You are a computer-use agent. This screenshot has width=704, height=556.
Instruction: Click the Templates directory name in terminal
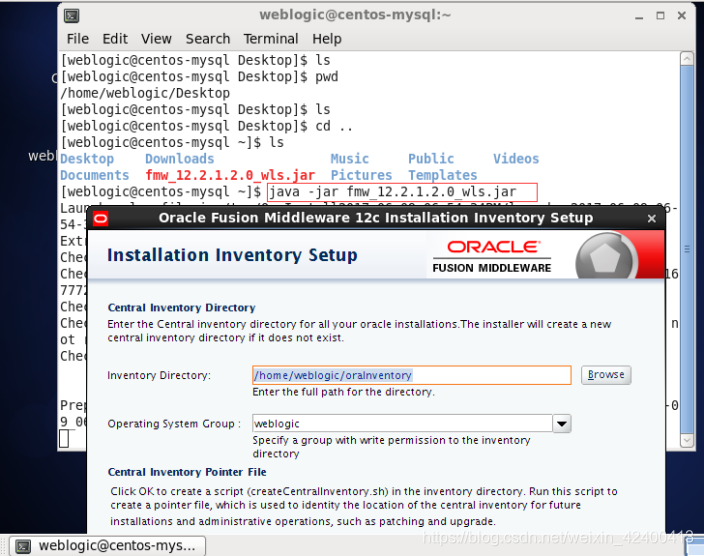coord(443,175)
